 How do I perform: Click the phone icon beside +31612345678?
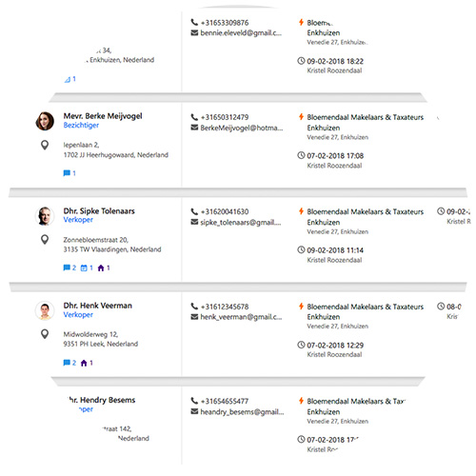(194, 306)
